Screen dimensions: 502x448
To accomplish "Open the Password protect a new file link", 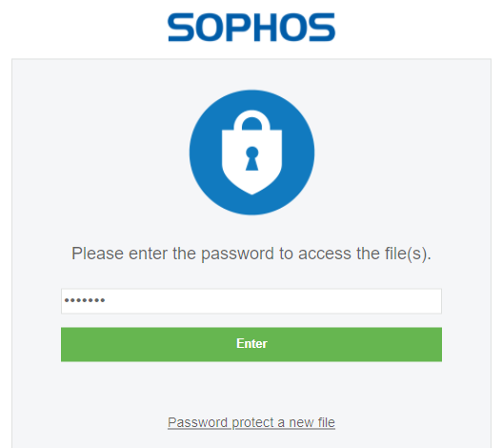I will 251,422.
